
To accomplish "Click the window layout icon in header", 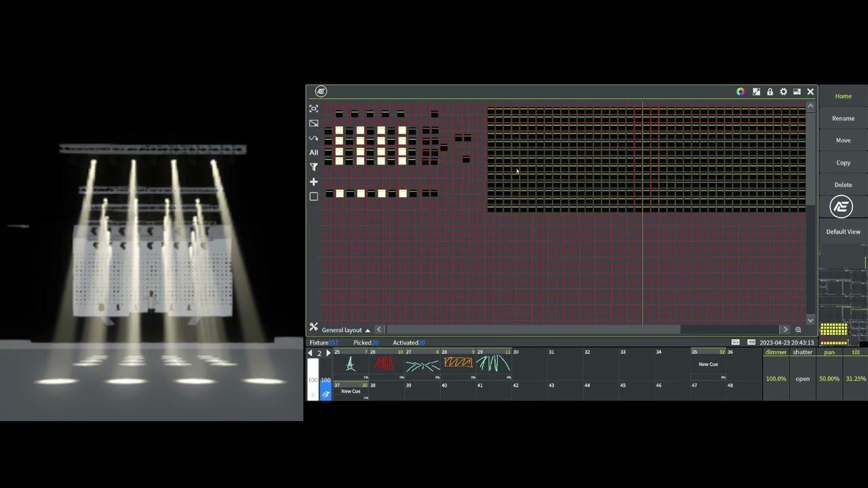I will tap(797, 91).
